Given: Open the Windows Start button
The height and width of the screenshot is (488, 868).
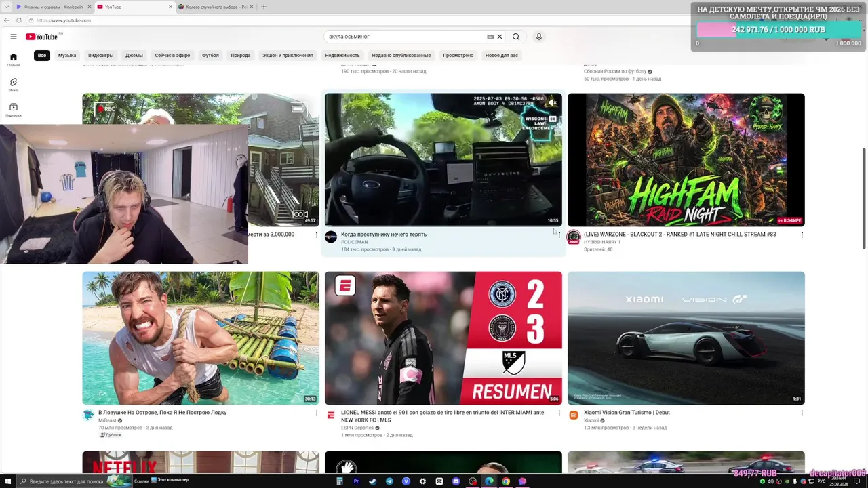Looking at the screenshot, I should 7,481.
